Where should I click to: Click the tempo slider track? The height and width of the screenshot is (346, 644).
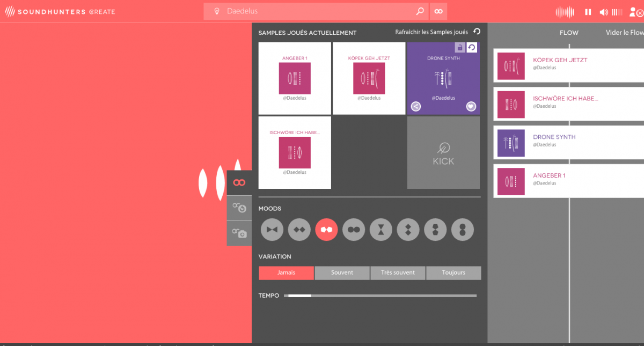click(x=380, y=296)
